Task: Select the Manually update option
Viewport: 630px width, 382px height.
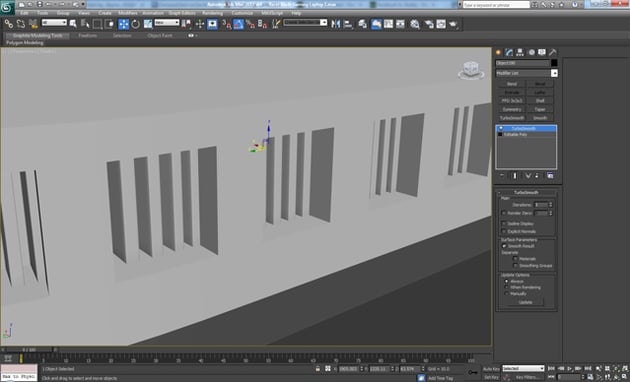Action: pyautogui.click(x=506, y=294)
